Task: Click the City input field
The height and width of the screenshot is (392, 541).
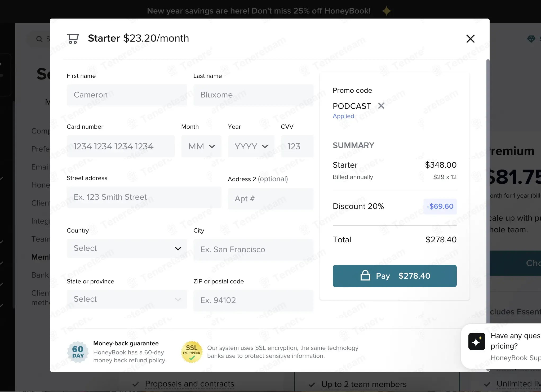Action: [253, 250]
